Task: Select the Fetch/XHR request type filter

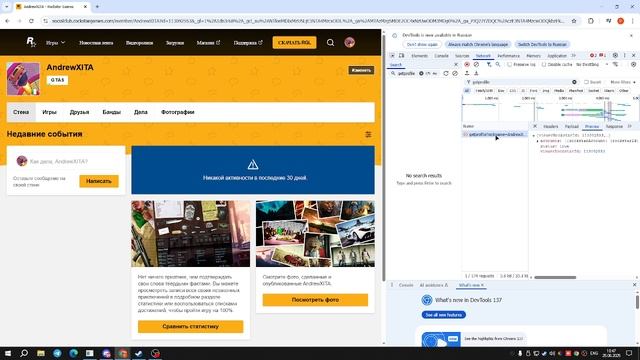Action: [x=484, y=91]
